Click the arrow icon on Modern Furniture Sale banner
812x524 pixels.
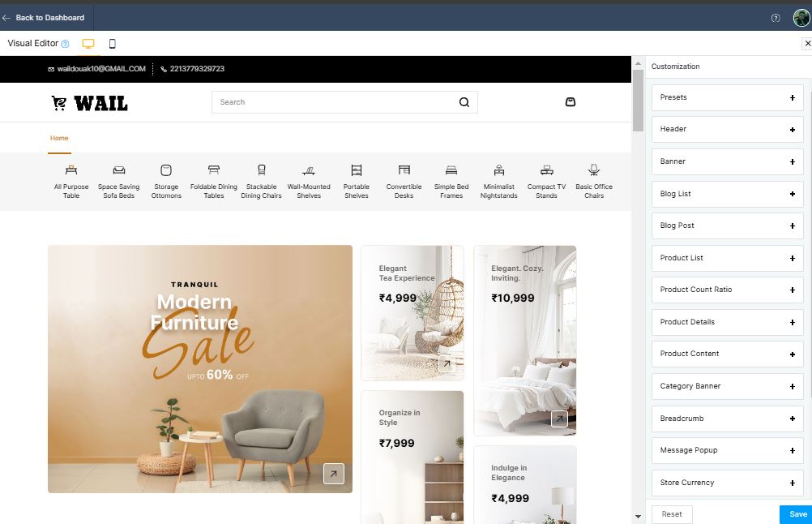tap(334, 474)
